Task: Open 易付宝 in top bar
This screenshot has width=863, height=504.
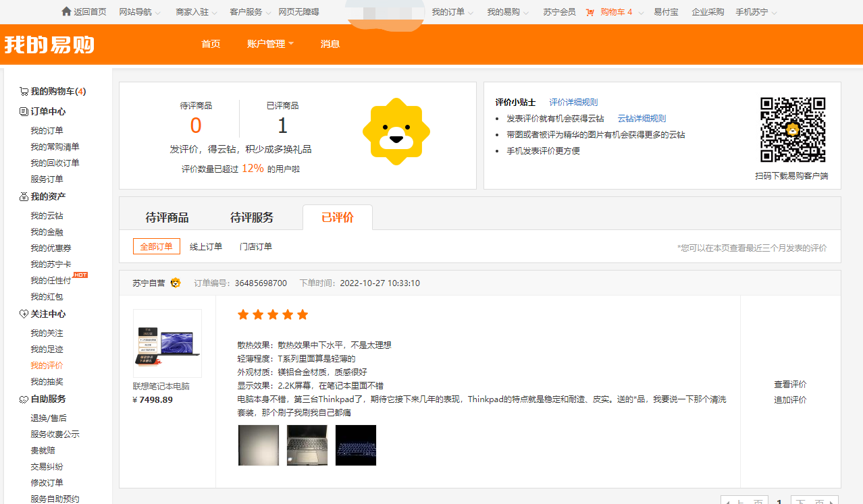Action: 666,12
